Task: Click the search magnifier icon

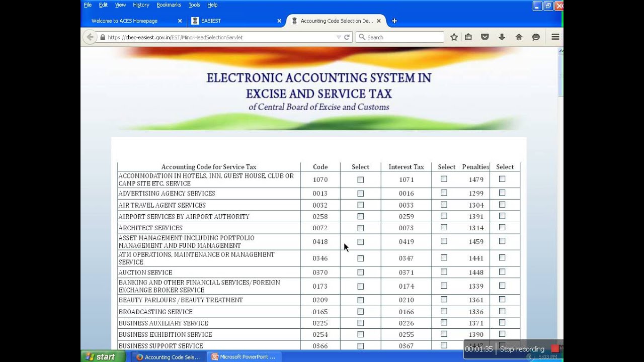Action: (x=362, y=37)
